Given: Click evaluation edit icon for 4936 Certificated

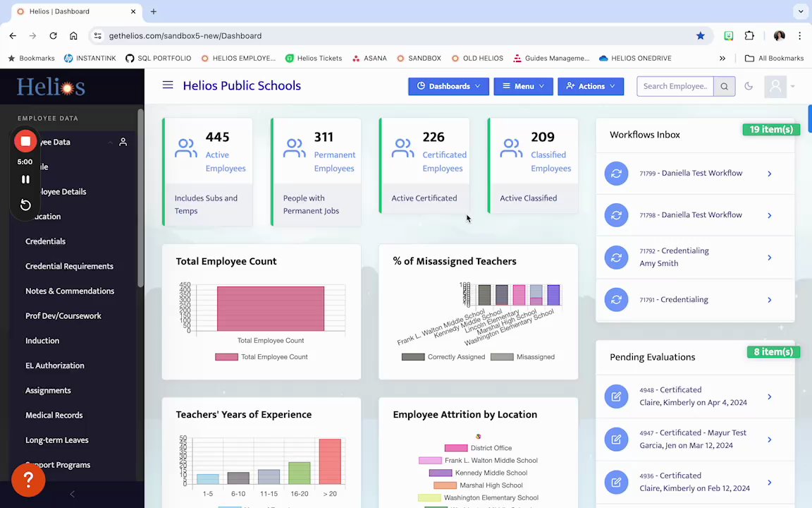Looking at the screenshot, I should click(616, 482).
